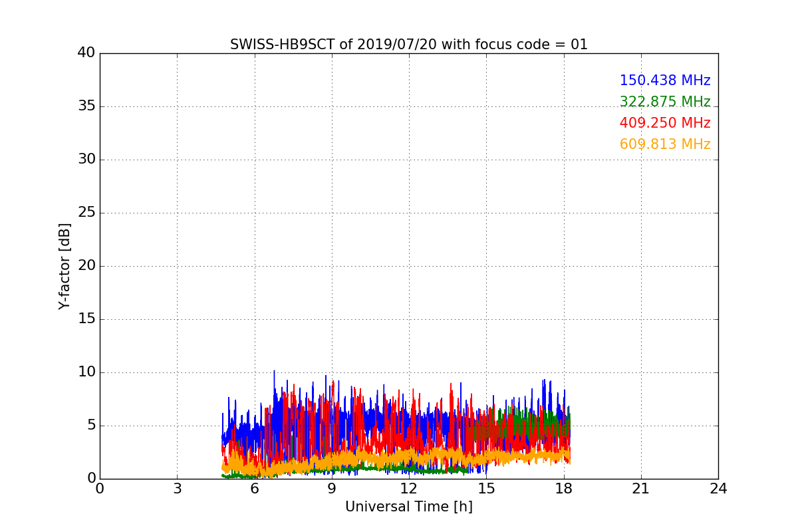The height and width of the screenshot is (532, 798).
Task: Click the x-axis tick label 24
Action: [x=718, y=489]
